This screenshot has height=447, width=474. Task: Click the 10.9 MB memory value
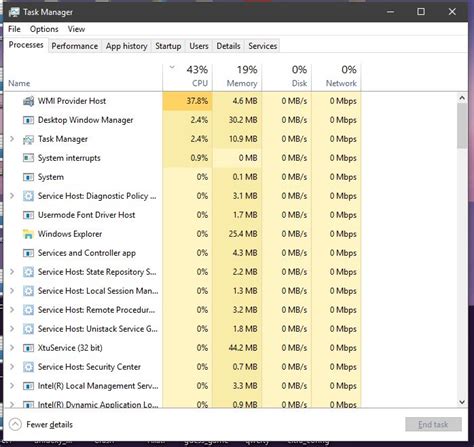[x=243, y=139]
